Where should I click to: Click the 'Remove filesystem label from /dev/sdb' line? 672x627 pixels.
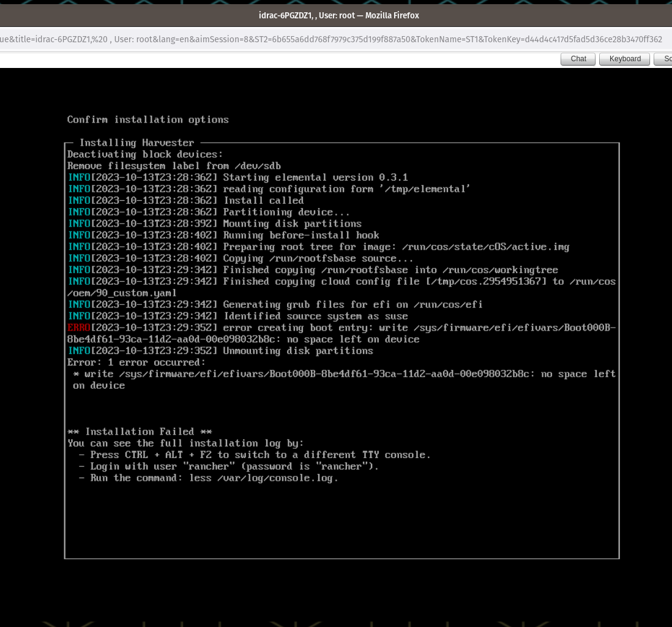point(174,166)
